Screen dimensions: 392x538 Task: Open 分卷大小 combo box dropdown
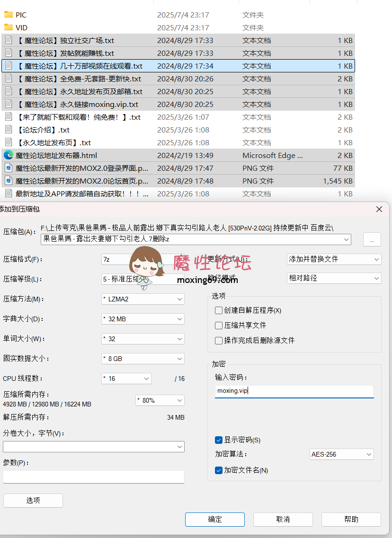click(x=179, y=447)
